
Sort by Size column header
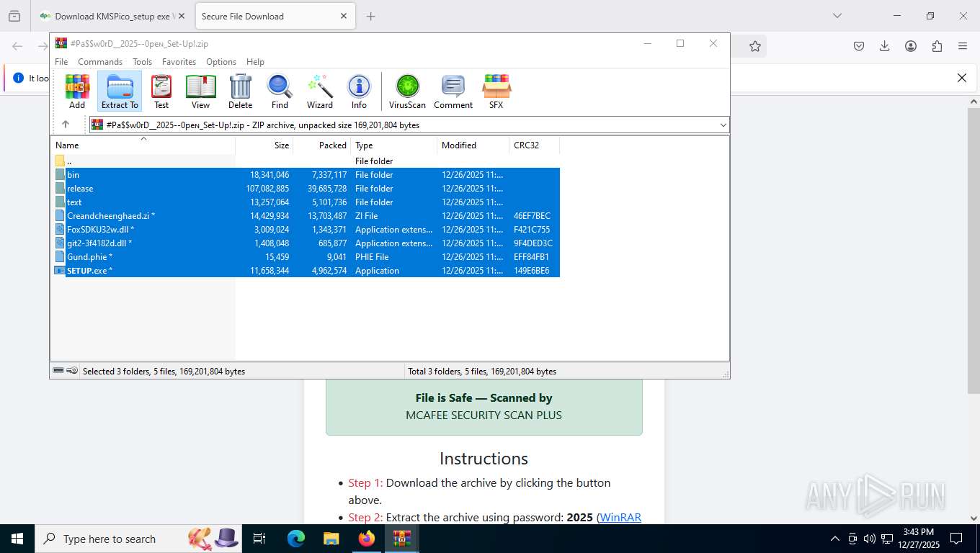264,145
